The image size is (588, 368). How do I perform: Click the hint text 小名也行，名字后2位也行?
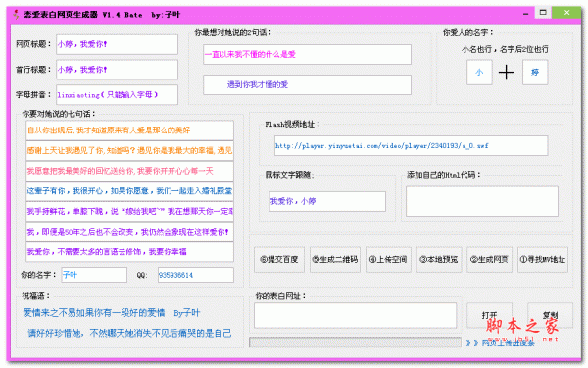click(x=505, y=49)
